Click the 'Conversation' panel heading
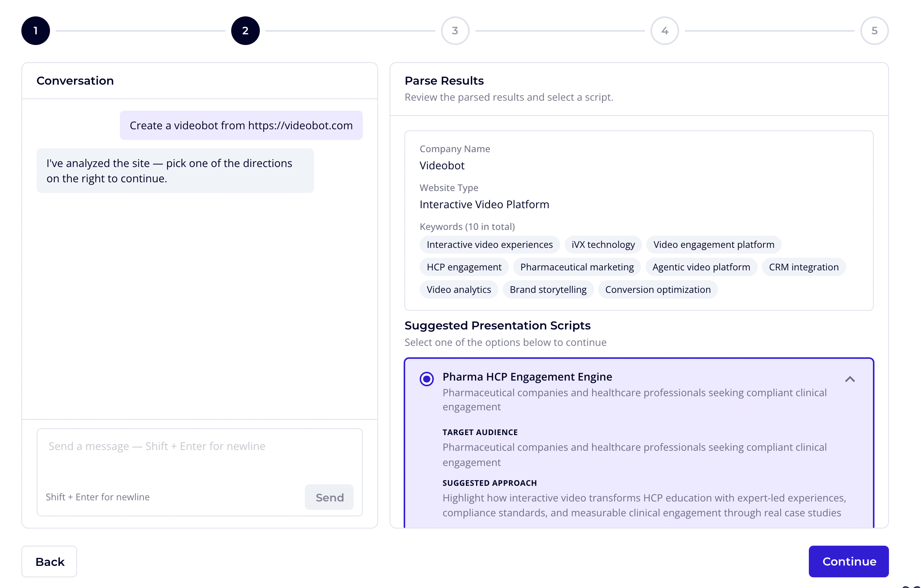Viewport: 921px width, 588px height. pyautogui.click(x=75, y=81)
